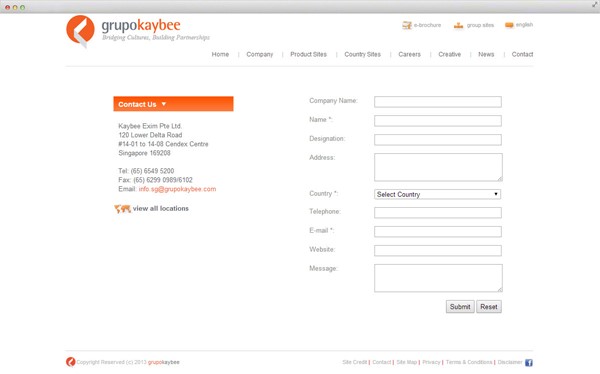The image size is (600, 374).
Task: Open the Product Sites menu
Action: 308,54
